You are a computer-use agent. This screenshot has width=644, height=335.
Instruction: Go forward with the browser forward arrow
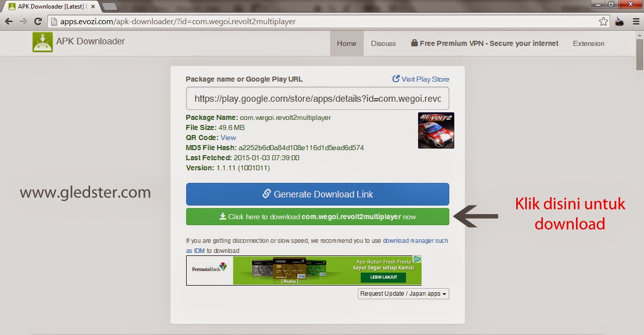pyautogui.click(x=23, y=22)
